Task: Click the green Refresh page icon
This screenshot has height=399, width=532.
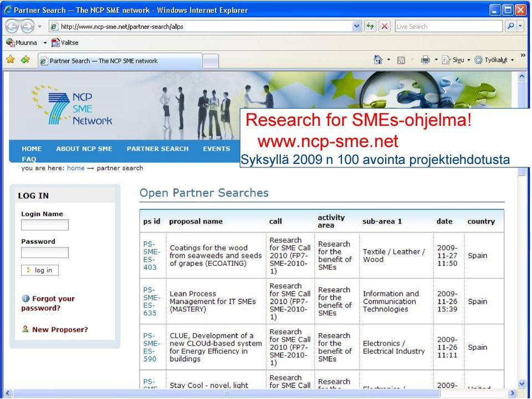Action: pyautogui.click(x=370, y=27)
